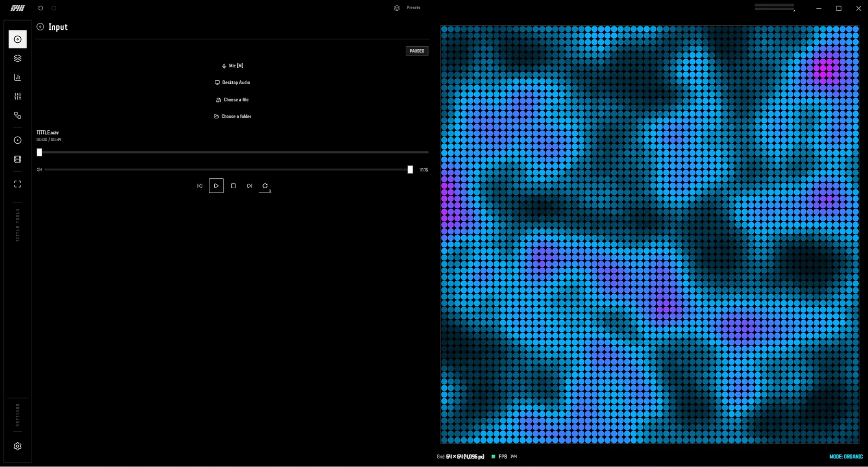Open the Input section in the sidebar
The height and width of the screenshot is (467, 868).
point(17,40)
